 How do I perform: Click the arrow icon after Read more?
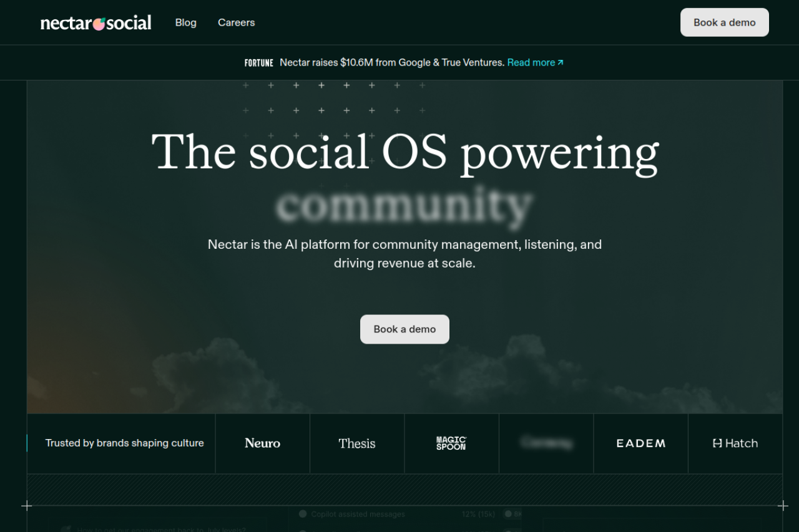tap(561, 62)
